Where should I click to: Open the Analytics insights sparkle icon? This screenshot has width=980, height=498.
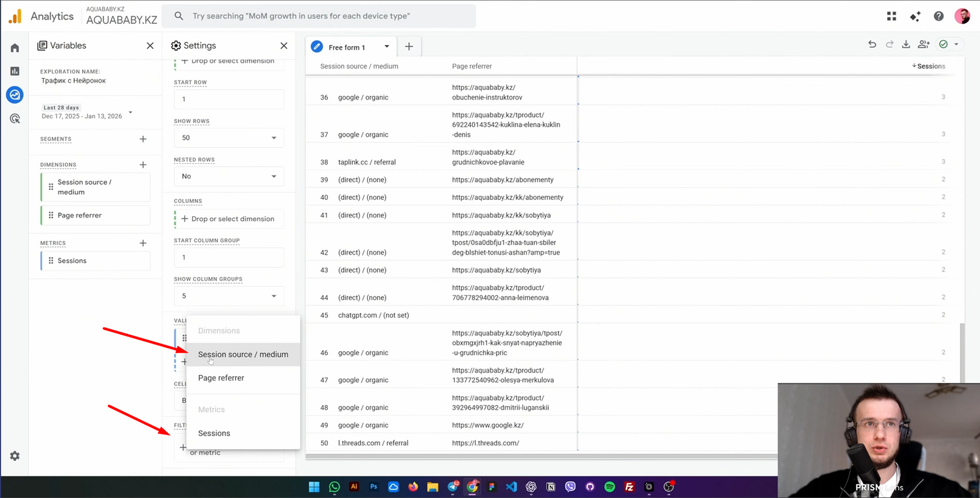[x=915, y=16]
